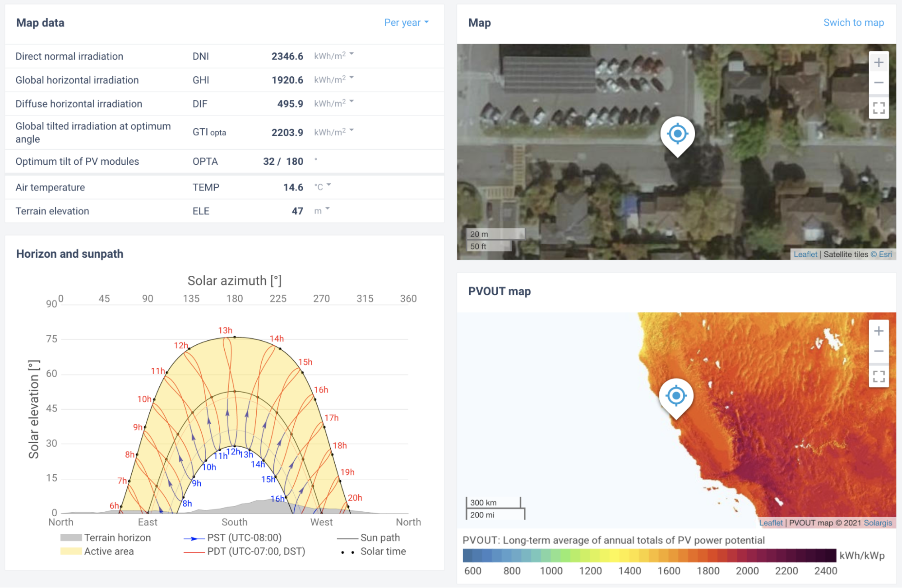
Task: Open satellite map in fullscreen
Action: pos(878,108)
